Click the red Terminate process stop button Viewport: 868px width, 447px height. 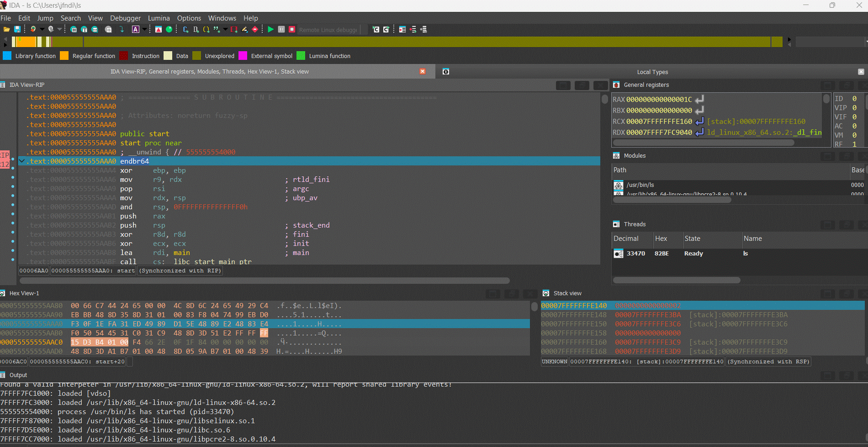tap(292, 29)
